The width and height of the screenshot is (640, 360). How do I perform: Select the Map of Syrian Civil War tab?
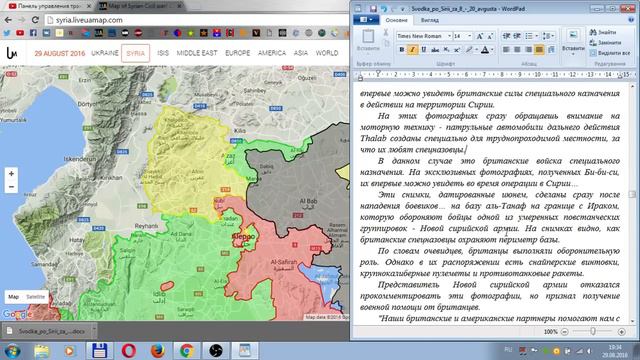[x=140, y=6]
